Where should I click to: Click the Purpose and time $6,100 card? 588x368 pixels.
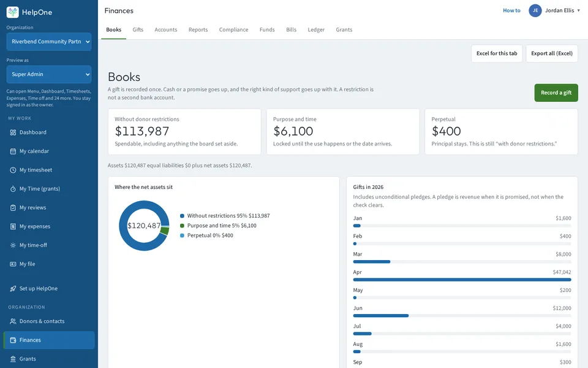(x=343, y=132)
